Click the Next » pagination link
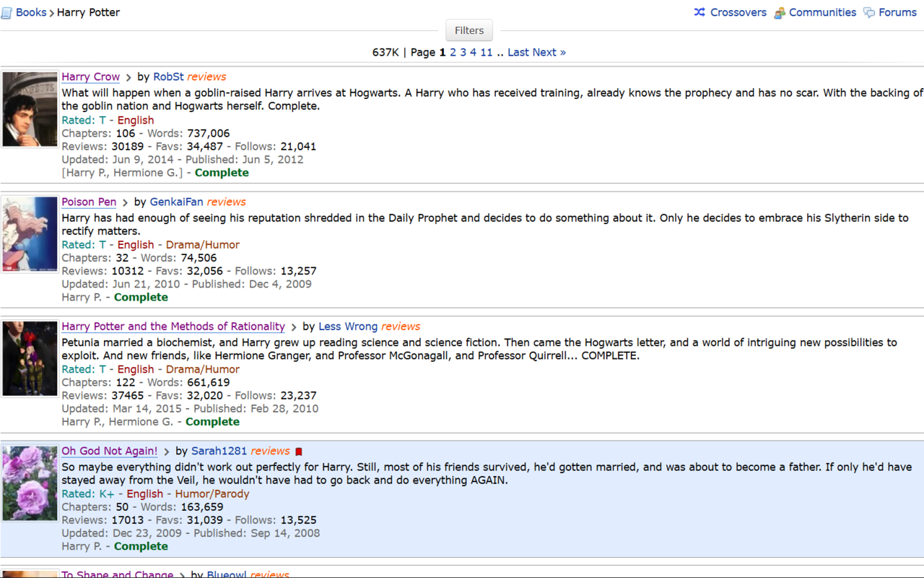The height and width of the screenshot is (578, 924). pyautogui.click(x=549, y=52)
